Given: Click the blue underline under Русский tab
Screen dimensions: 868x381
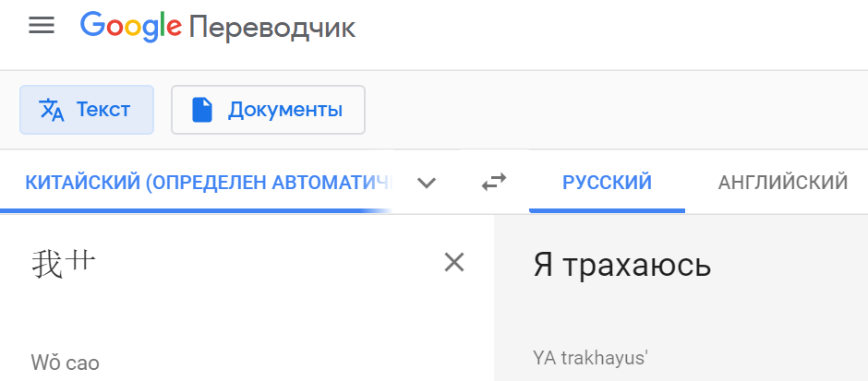Looking at the screenshot, I should (607, 210).
